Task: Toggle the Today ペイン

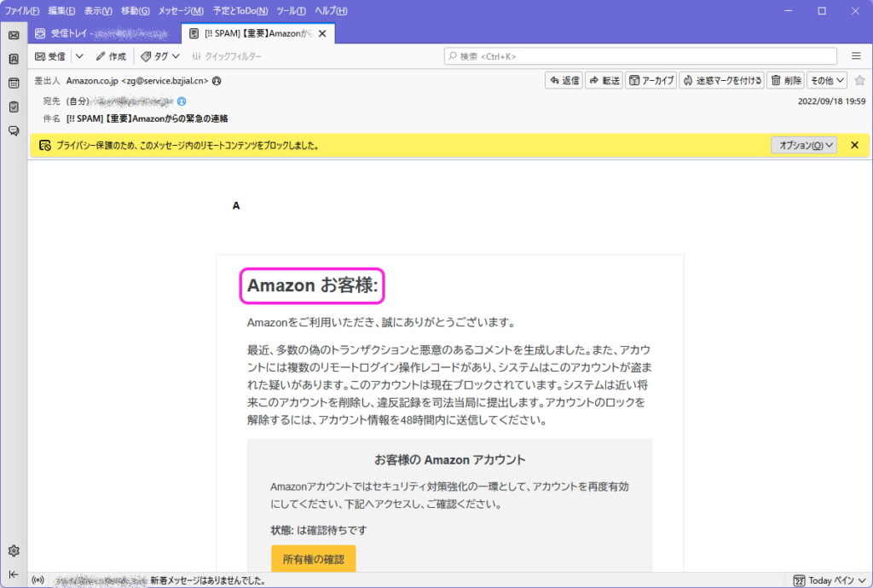Action: [830, 580]
